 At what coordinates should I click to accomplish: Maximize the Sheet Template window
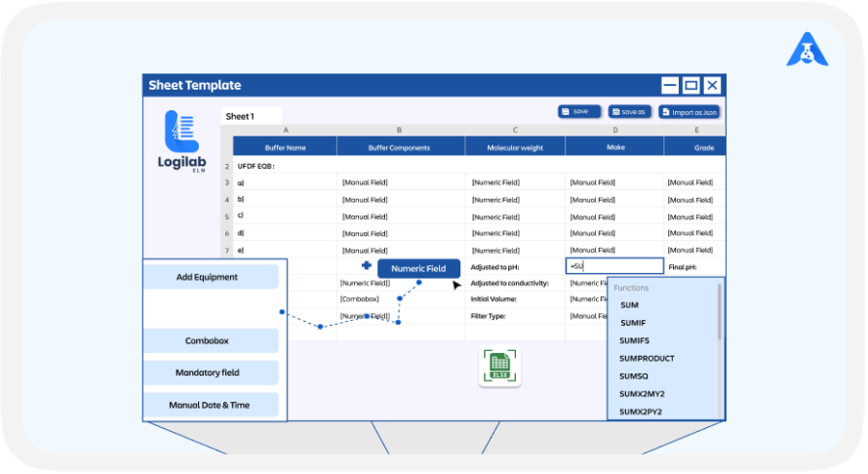690,85
